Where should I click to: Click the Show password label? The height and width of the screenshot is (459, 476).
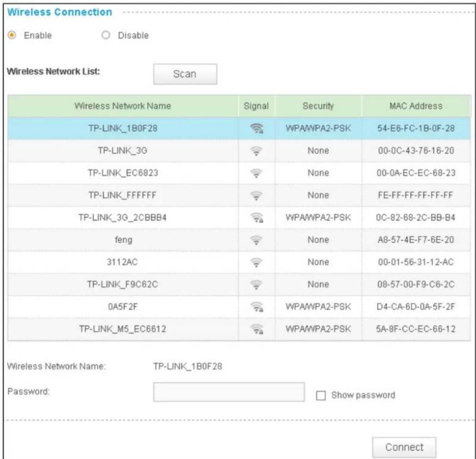(363, 395)
